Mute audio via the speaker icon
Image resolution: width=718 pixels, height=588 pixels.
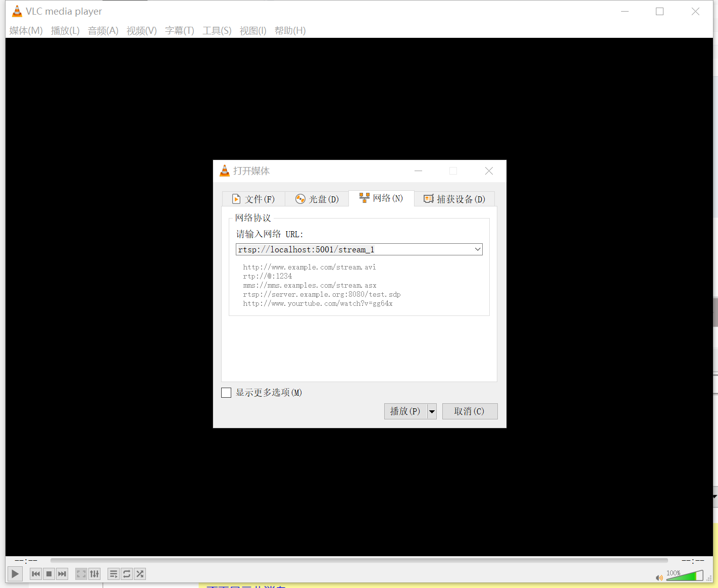(x=659, y=577)
